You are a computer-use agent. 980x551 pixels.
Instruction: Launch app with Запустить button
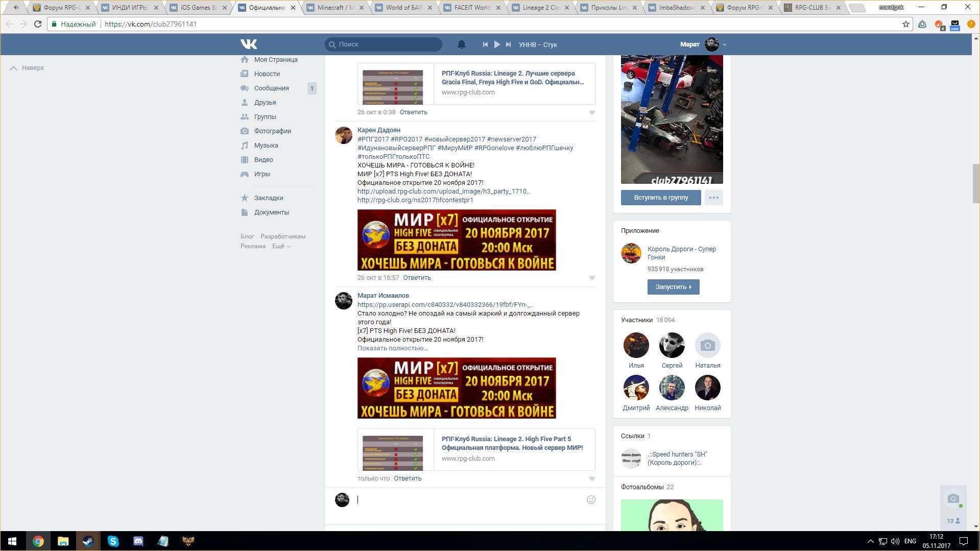(x=673, y=287)
